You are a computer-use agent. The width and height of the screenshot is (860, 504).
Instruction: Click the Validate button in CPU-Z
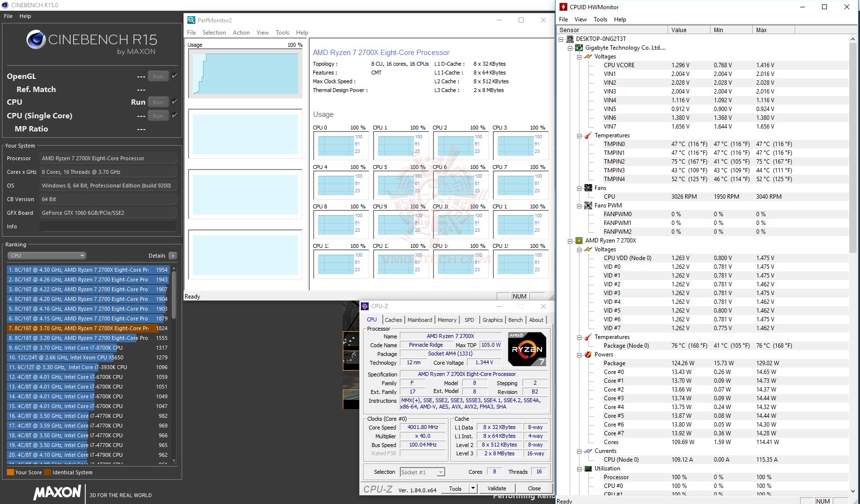[x=497, y=488]
